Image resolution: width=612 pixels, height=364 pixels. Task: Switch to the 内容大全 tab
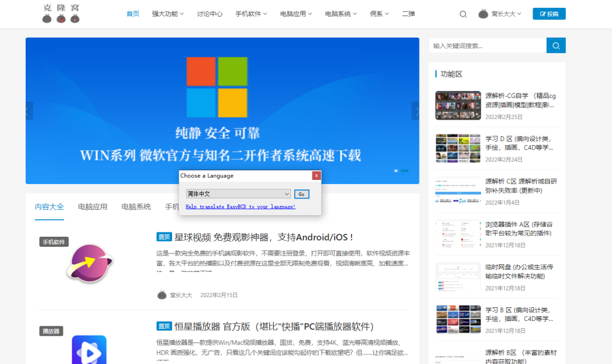pos(49,207)
